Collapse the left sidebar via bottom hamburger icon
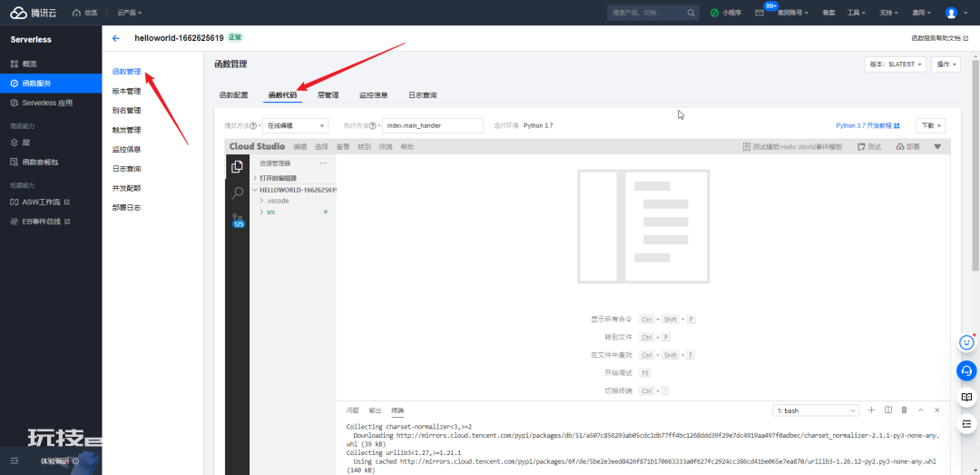This screenshot has width=980, height=475. [x=14, y=461]
